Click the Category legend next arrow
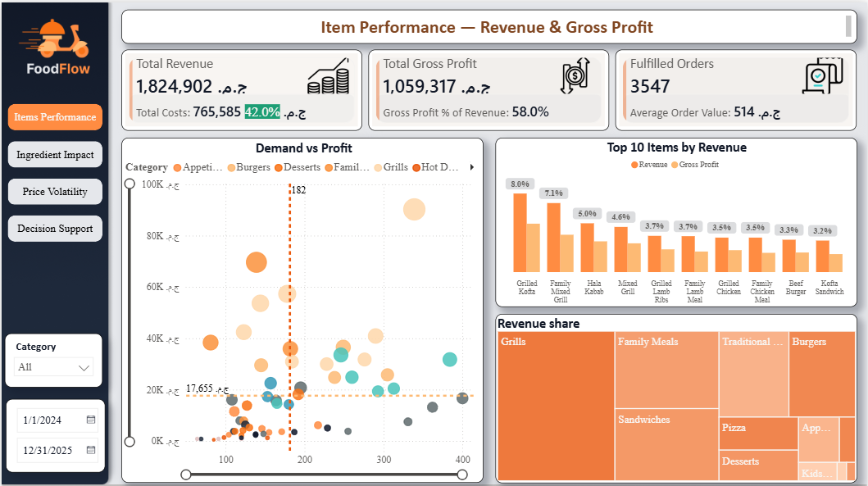This screenshot has height=486, width=868. pyautogui.click(x=471, y=167)
